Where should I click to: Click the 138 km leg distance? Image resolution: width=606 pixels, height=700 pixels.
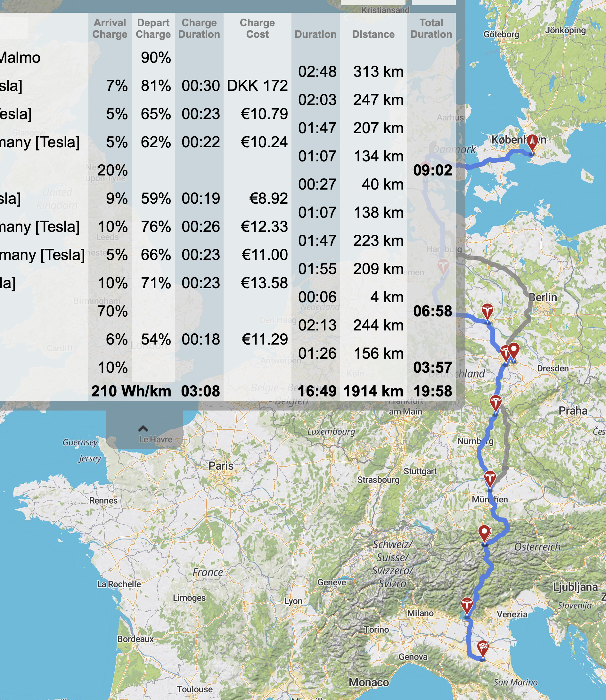tap(379, 213)
